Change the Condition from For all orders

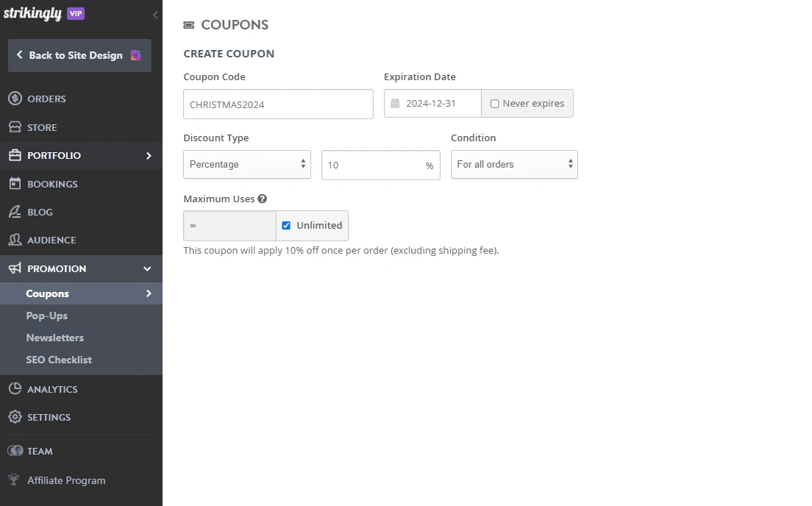click(514, 164)
